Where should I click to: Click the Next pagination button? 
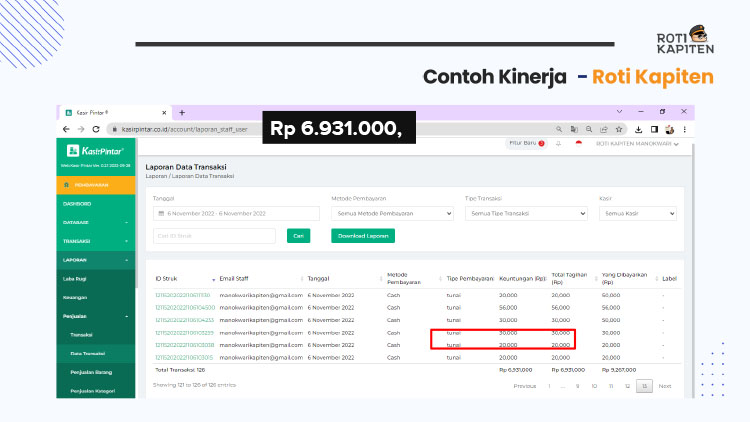pos(665,386)
